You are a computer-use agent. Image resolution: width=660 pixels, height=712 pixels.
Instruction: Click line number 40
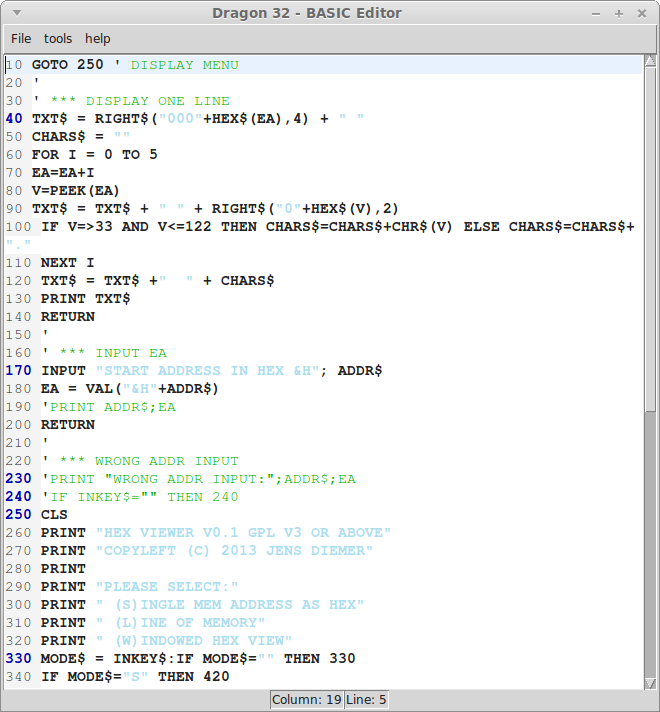click(14, 119)
